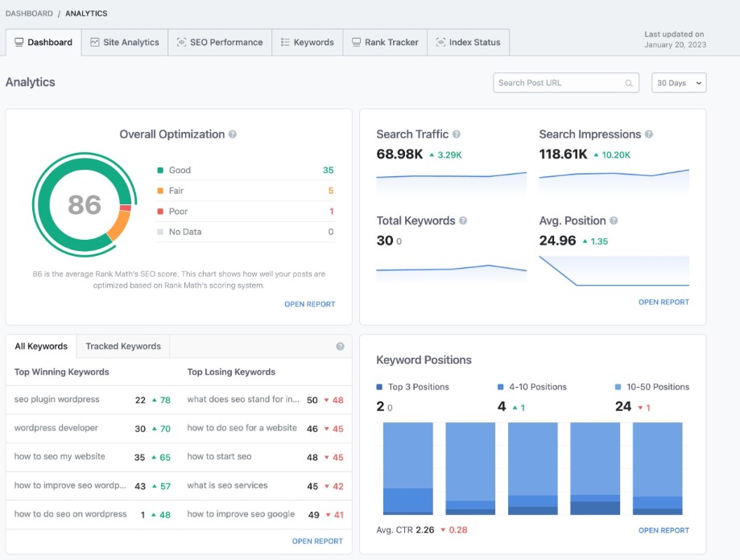Click the Last updated January 20, 2023 text
Screen dimensions: 740x560
(x=676, y=39)
